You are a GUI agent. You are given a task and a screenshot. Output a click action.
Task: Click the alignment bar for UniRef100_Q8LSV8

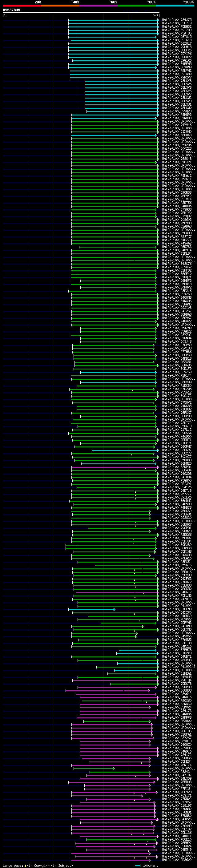[x=122, y=81]
